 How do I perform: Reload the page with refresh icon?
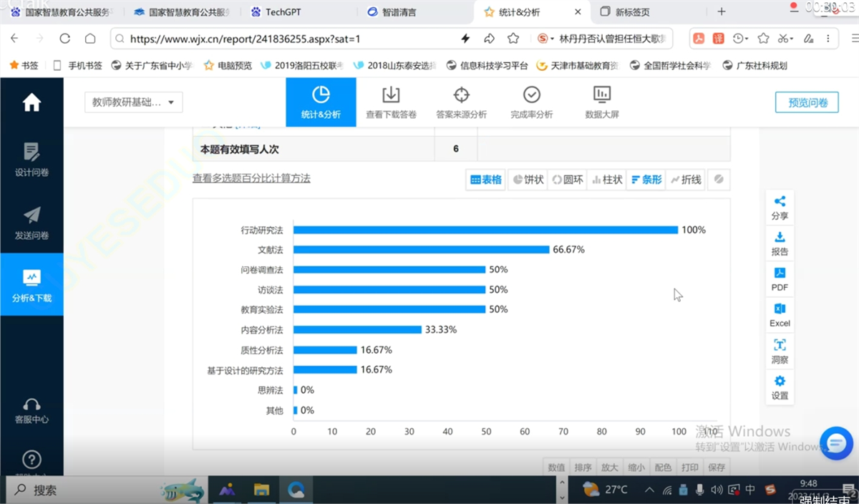click(x=65, y=39)
